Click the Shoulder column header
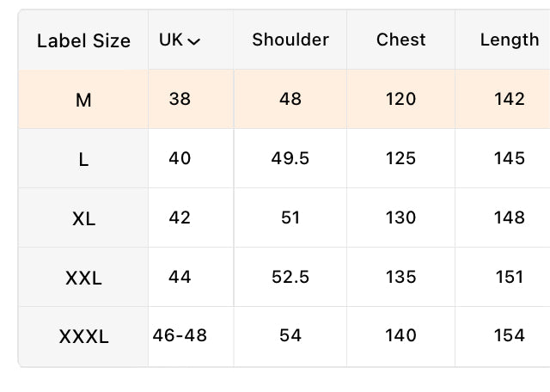This screenshot has height=392, width=550. click(x=290, y=40)
